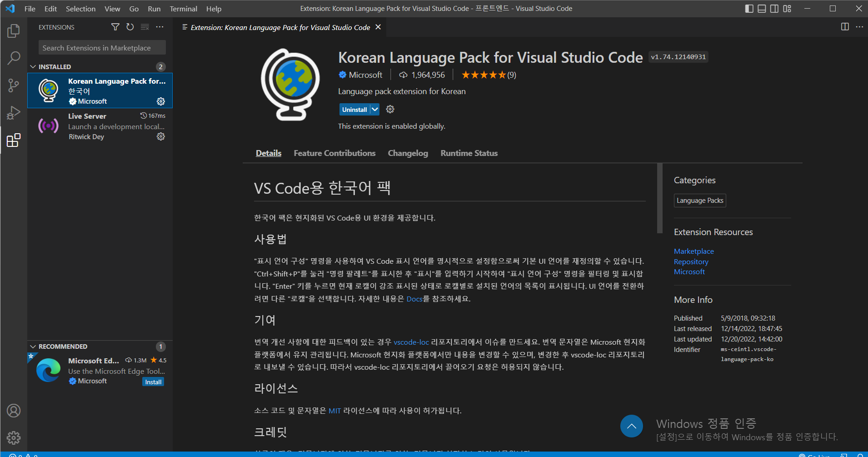Open the Repository resource link

click(691, 261)
